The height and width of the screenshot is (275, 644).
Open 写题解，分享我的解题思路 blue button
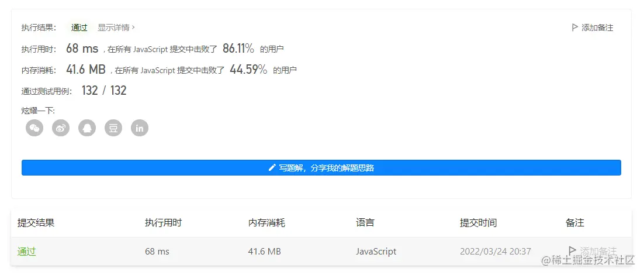(x=321, y=168)
